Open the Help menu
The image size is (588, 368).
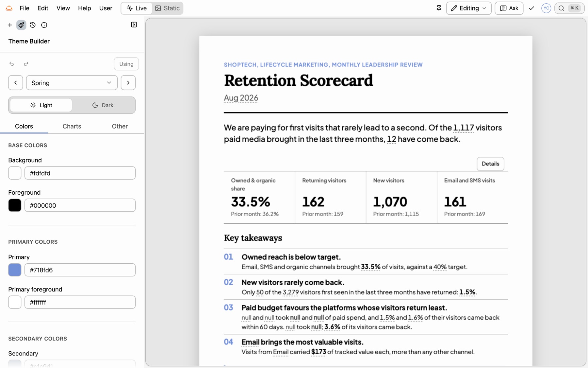point(84,8)
